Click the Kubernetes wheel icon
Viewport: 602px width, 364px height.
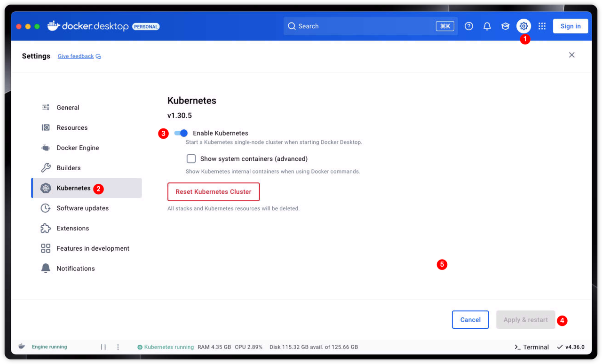[x=46, y=188]
